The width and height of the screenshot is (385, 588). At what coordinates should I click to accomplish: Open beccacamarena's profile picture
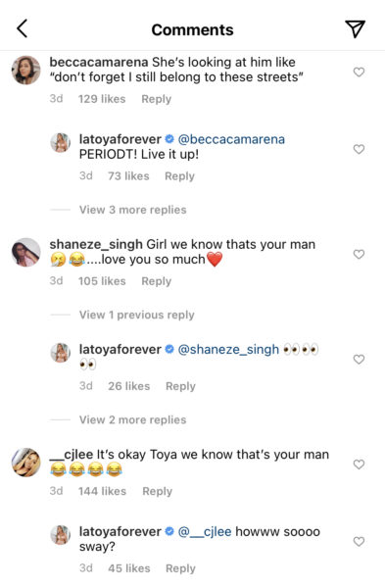coord(25,71)
